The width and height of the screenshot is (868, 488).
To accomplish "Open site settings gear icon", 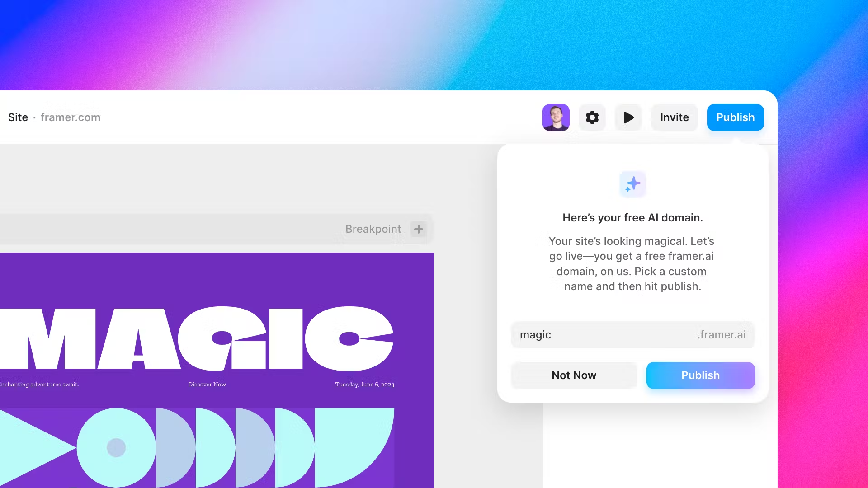I will tap(592, 117).
